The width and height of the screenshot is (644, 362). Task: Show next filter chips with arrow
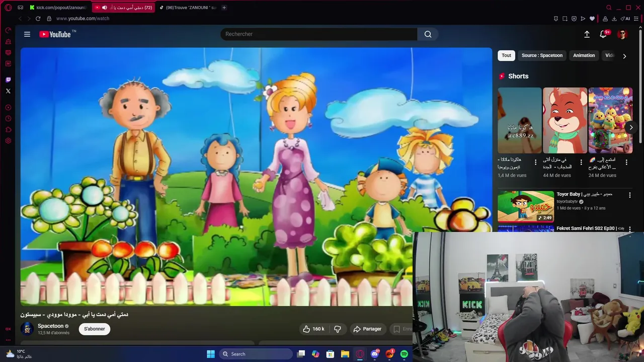(624, 56)
